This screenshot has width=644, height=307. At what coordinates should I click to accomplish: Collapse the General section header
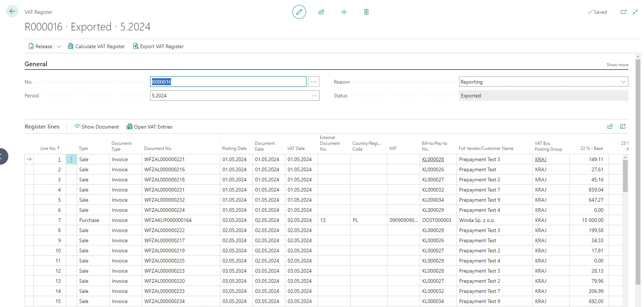pos(36,64)
